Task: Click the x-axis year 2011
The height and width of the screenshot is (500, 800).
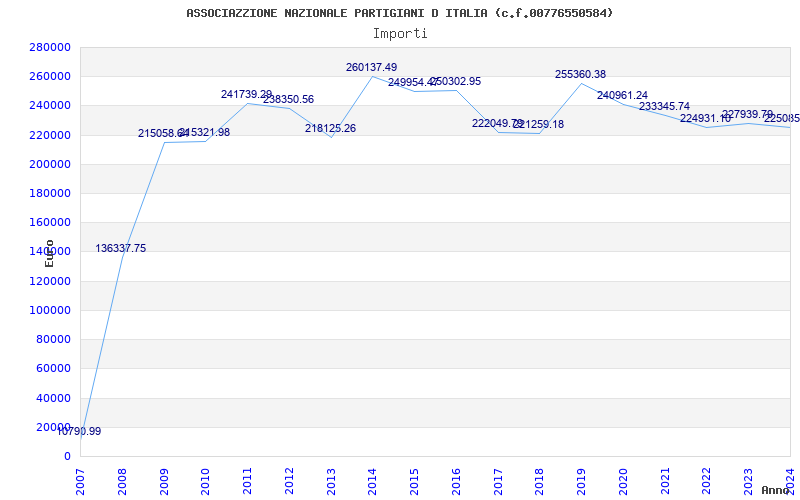Action: (247, 482)
